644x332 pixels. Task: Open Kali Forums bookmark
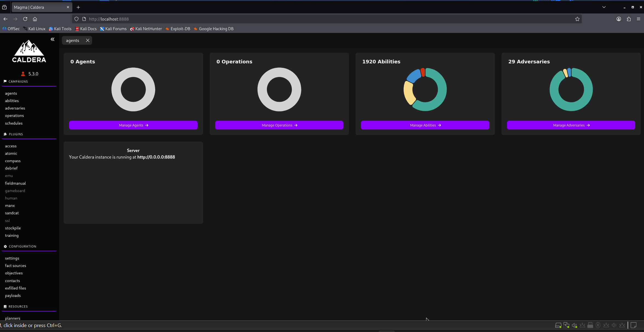click(x=113, y=29)
